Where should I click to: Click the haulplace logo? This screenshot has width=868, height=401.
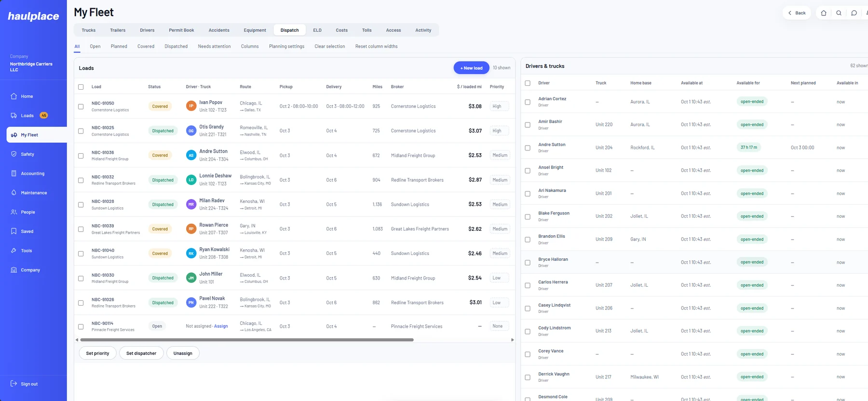tap(33, 16)
